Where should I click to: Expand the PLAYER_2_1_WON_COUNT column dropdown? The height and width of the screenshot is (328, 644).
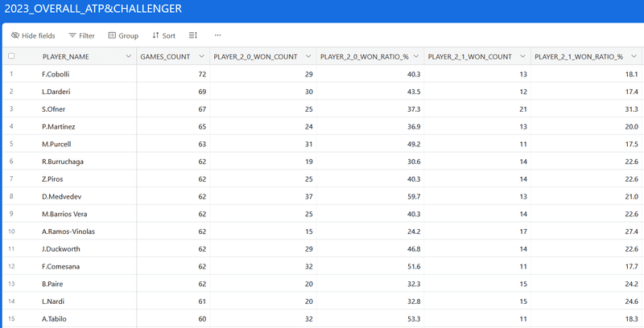(x=522, y=56)
